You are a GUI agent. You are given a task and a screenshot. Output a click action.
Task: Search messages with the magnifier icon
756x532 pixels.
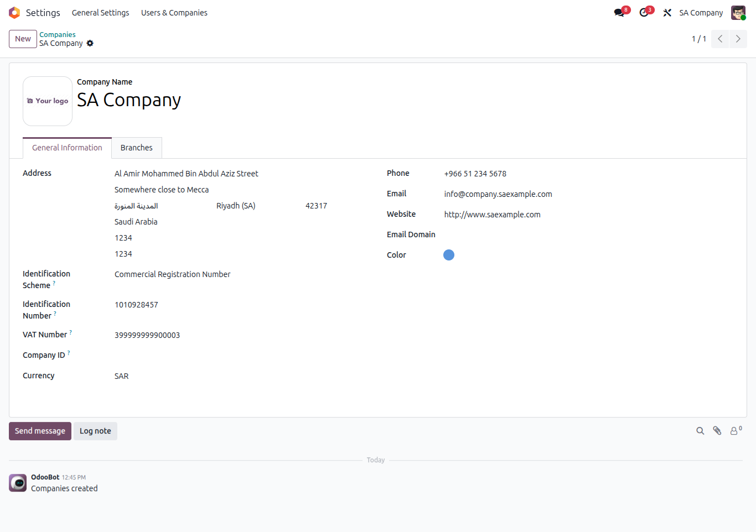coord(700,431)
